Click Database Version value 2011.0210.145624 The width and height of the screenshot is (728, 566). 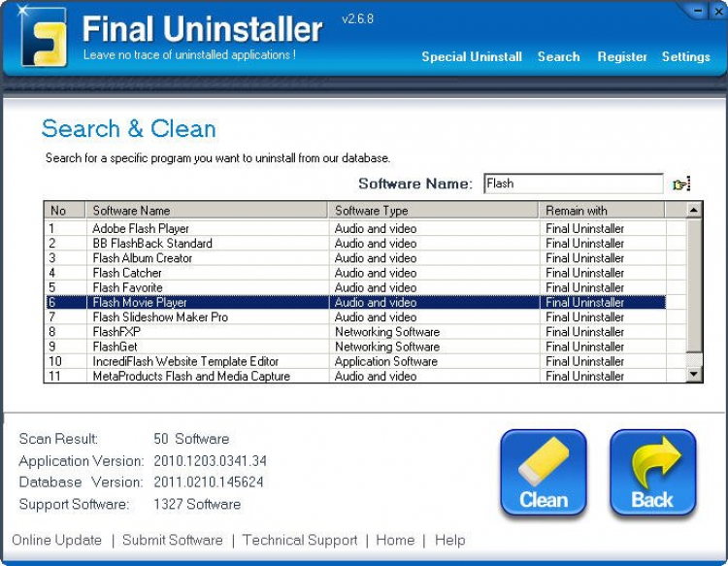pyautogui.click(x=209, y=482)
